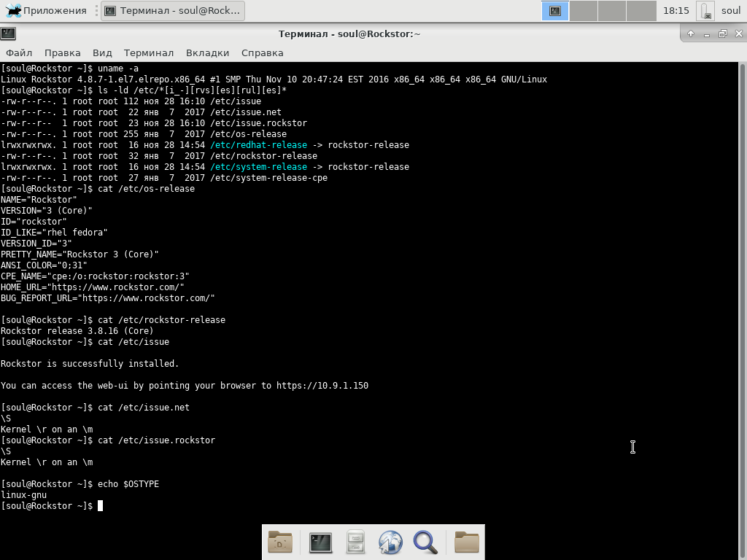
Task: Click the /etc/issue.rockstor listing row
Action: pos(154,122)
